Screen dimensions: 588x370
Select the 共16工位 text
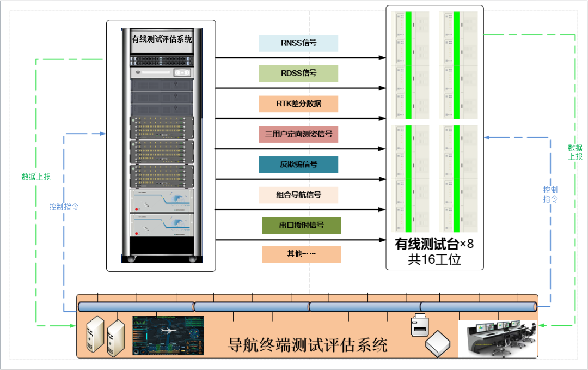pos(434,259)
